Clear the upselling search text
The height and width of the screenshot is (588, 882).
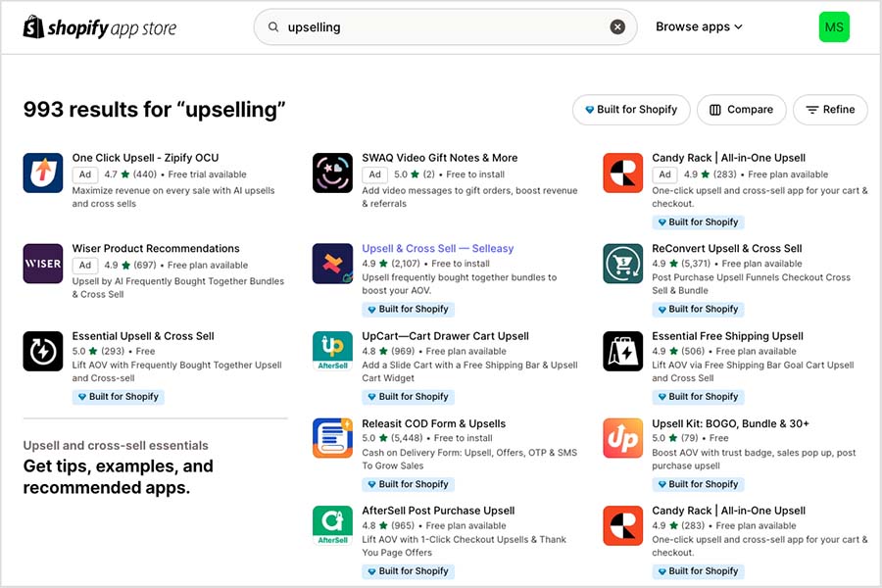617,27
